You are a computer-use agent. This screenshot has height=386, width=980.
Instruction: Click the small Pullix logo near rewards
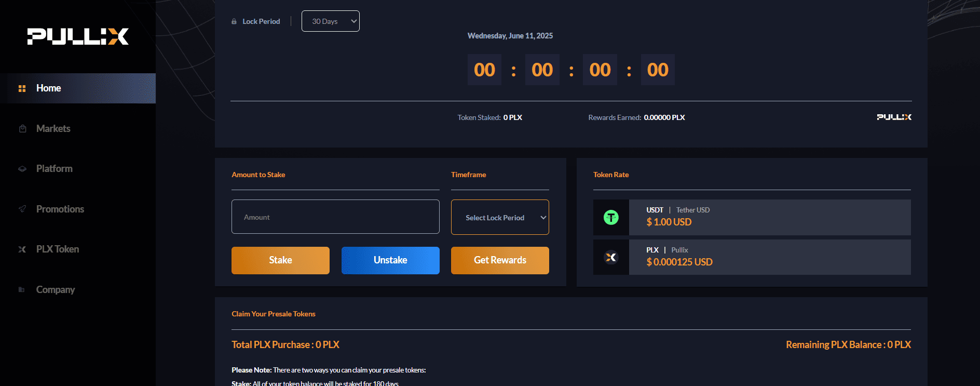pyautogui.click(x=894, y=117)
